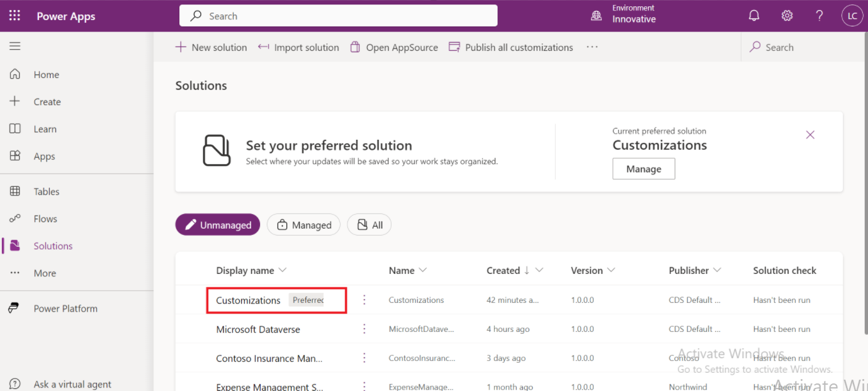Expand the Version column dropdown
Image resolution: width=868 pixels, height=391 pixels.
pos(611,270)
